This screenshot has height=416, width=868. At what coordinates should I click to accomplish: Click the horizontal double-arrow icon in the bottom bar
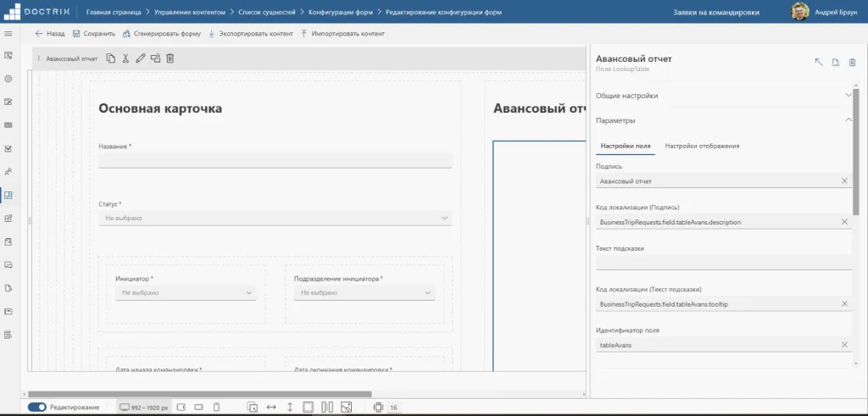pyautogui.click(x=271, y=408)
